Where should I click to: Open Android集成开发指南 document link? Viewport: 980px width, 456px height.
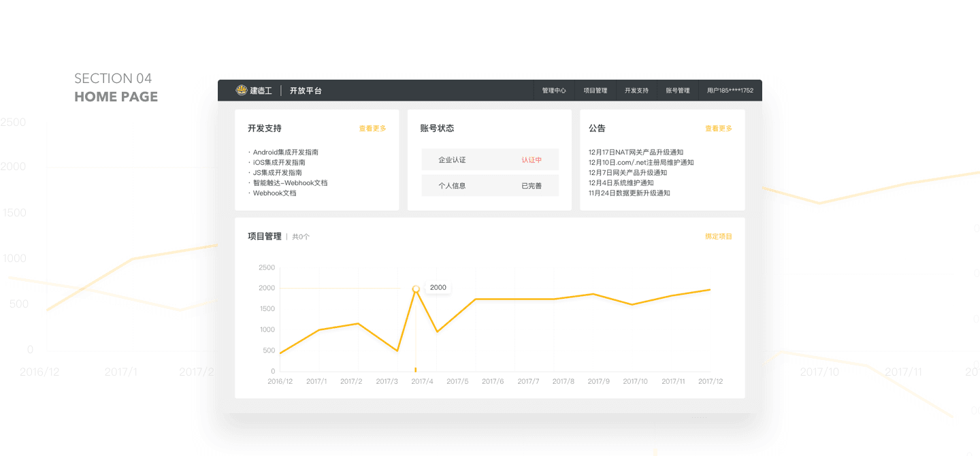coord(285,152)
